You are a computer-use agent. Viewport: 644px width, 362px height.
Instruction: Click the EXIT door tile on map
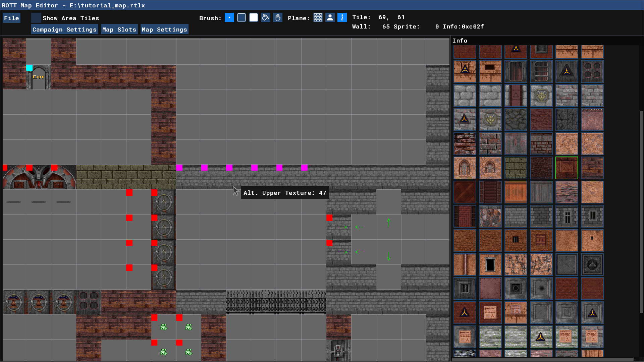(39, 78)
